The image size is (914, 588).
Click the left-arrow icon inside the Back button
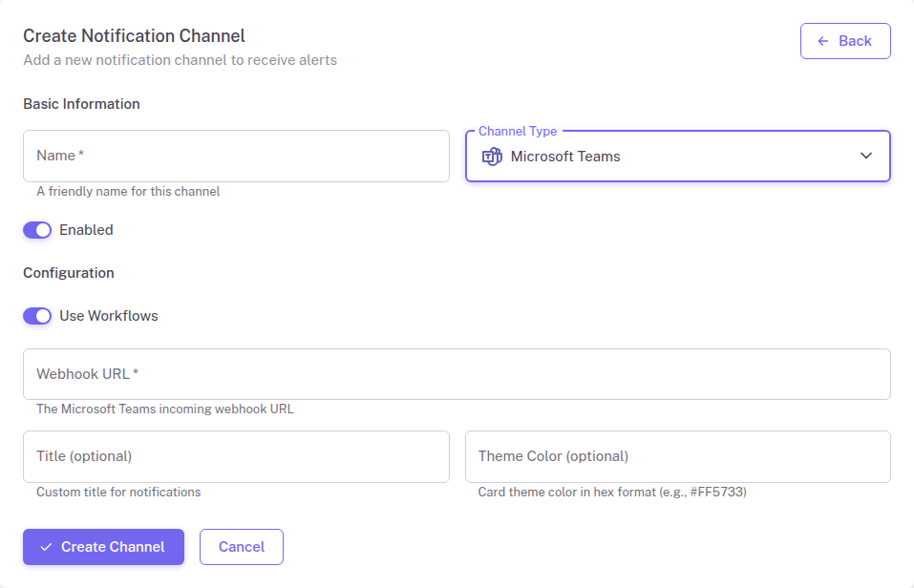(x=821, y=40)
